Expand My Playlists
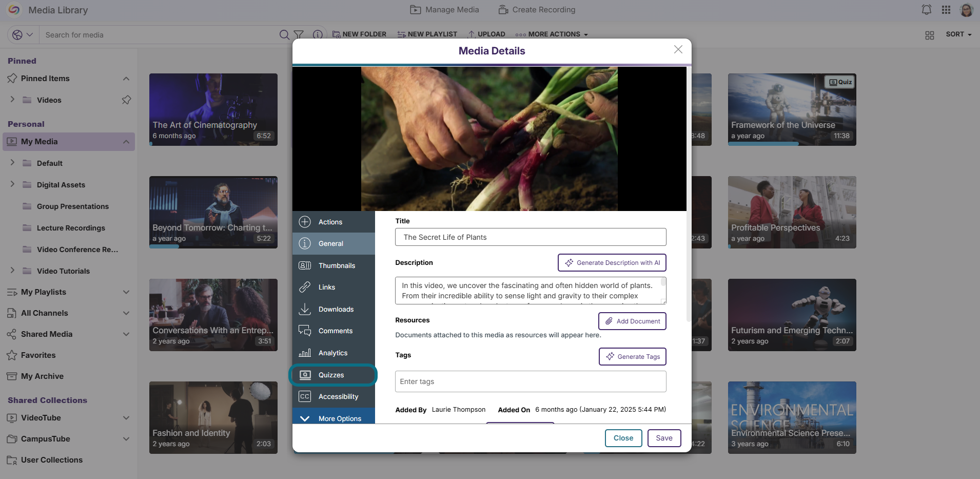The image size is (980, 479). click(x=126, y=292)
